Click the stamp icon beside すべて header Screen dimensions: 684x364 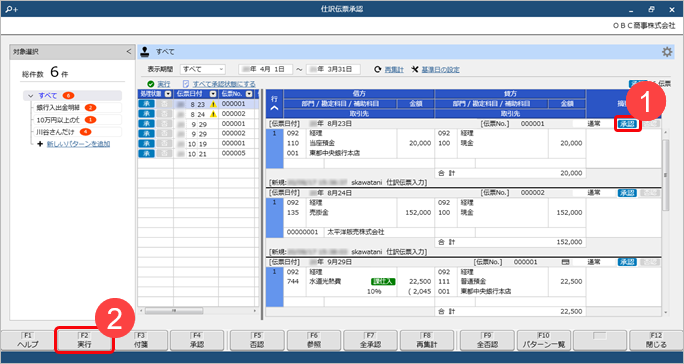coord(146,52)
